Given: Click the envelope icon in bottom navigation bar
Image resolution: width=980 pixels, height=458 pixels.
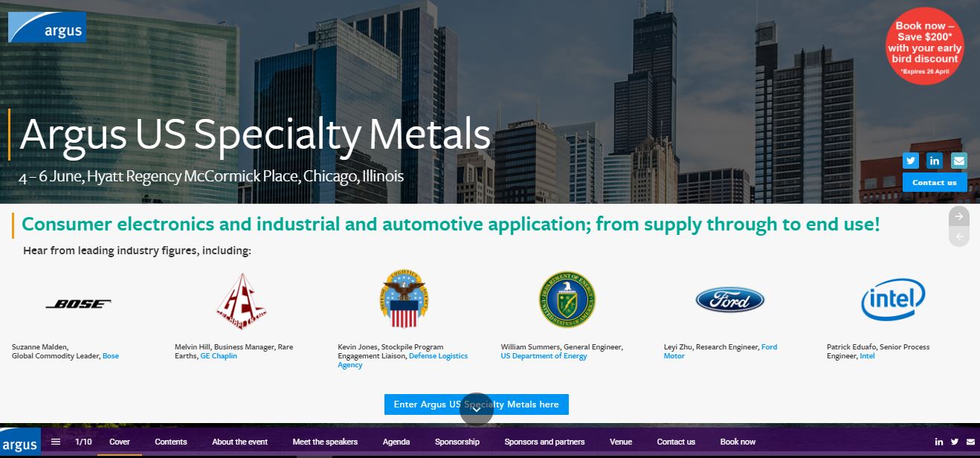Looking at the screenshot, I should coord(970,442).
